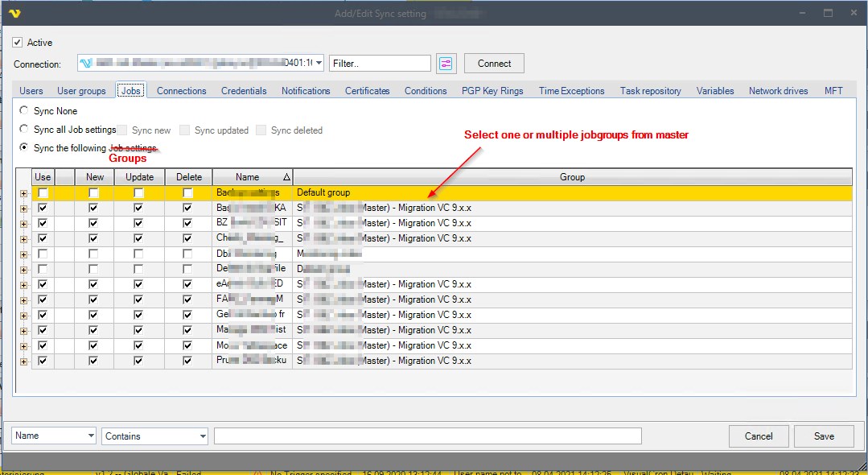The image size is (868, 475).
Task: Check Use box in Default group row
Action: pos(43,193)
